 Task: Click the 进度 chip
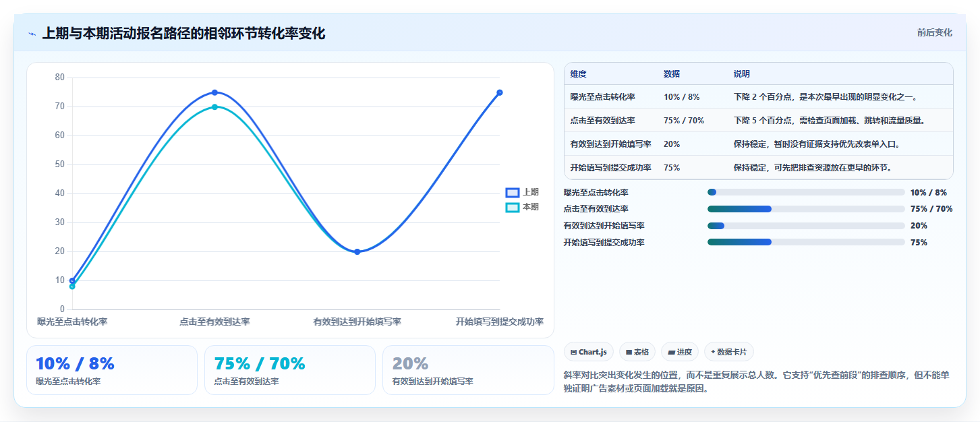pos(680,352)
